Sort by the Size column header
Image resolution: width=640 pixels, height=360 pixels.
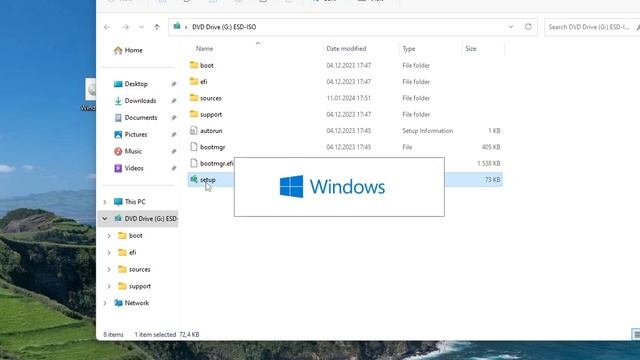click(471, 49)
